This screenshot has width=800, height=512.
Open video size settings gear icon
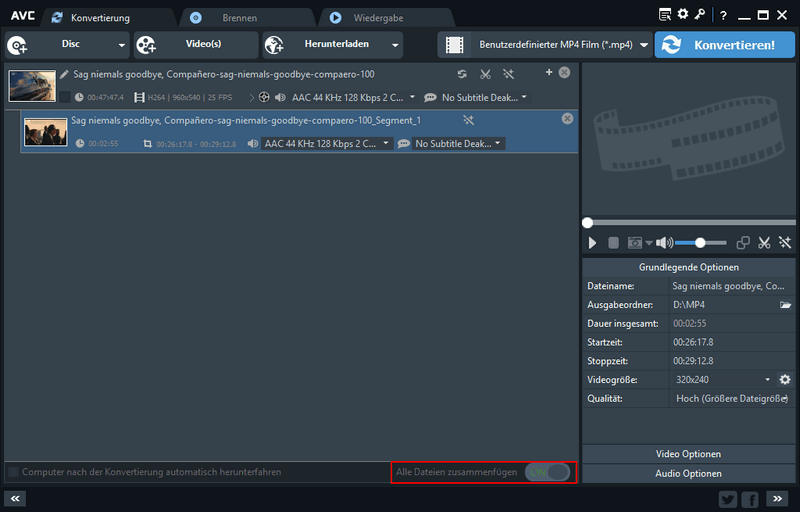pyautogui.click(x=785, y=379)
